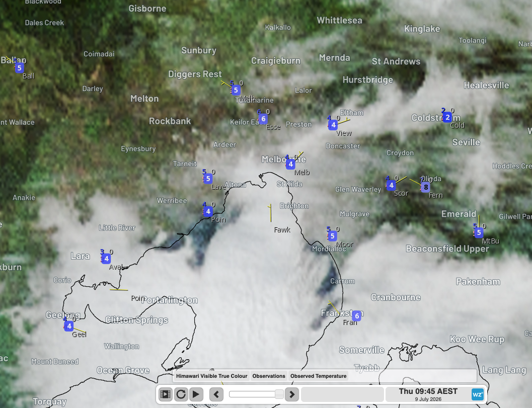Click the Glen Waverley map label
This screenshot has width=532, height=408.
358,190
